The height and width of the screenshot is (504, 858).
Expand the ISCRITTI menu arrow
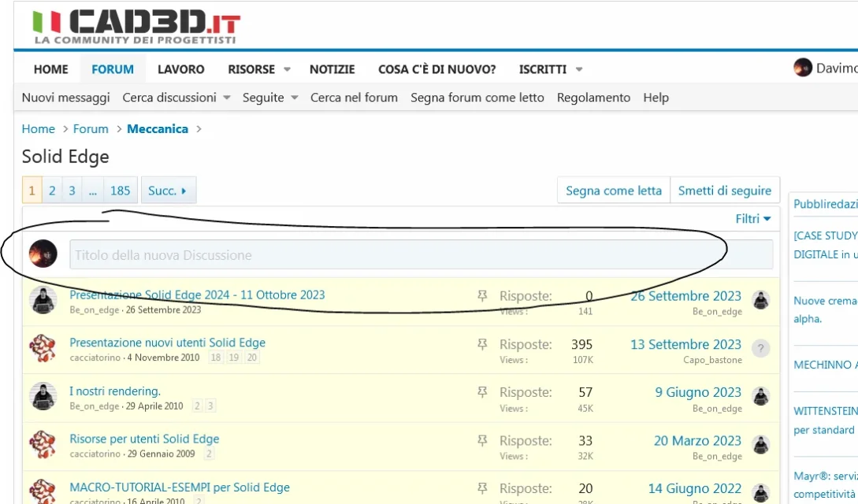tap(579, 69)
